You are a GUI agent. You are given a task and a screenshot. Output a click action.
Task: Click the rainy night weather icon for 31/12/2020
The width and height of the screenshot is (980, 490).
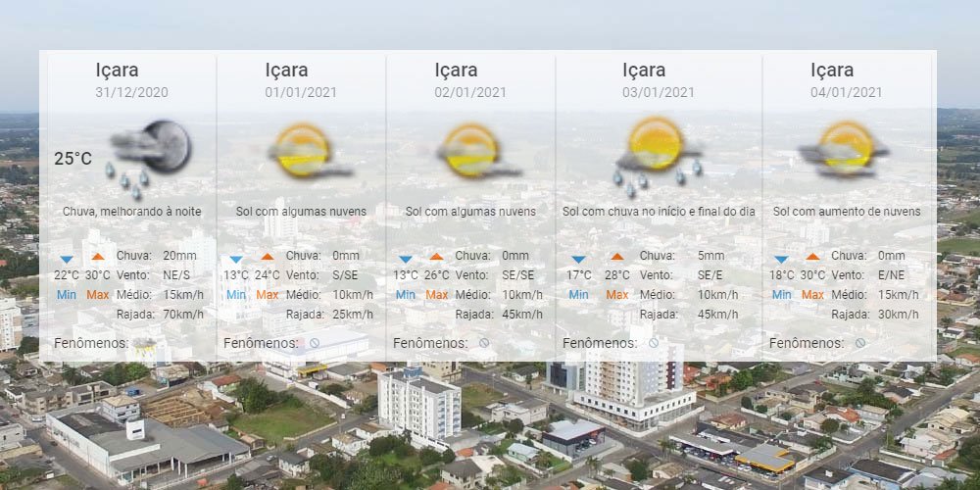click(150, 152)
